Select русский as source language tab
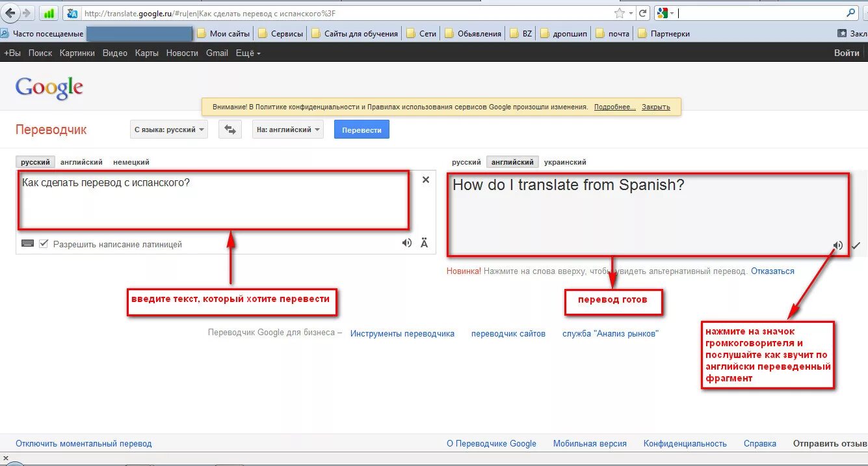Image resolution: width=868 pixels, height=466 pixels. [35, 162]
